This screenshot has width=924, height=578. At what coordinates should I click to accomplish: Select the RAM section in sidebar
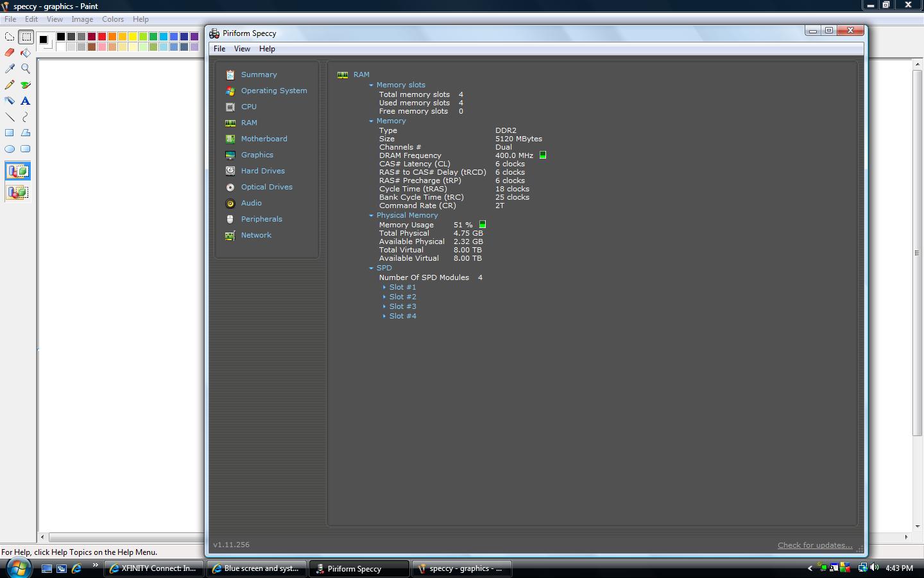click(x=249, y=123)
